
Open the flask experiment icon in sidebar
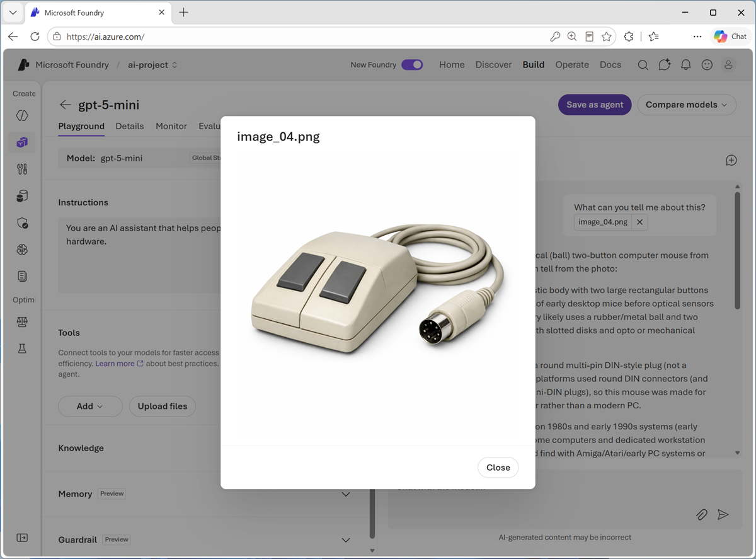pyautogui.click(x=22, y=349)
